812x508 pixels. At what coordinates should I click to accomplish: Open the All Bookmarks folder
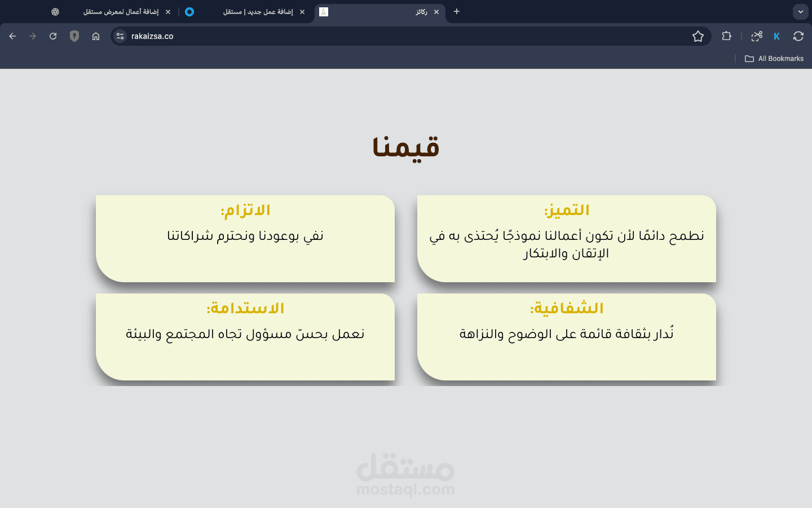coord(774,59)
